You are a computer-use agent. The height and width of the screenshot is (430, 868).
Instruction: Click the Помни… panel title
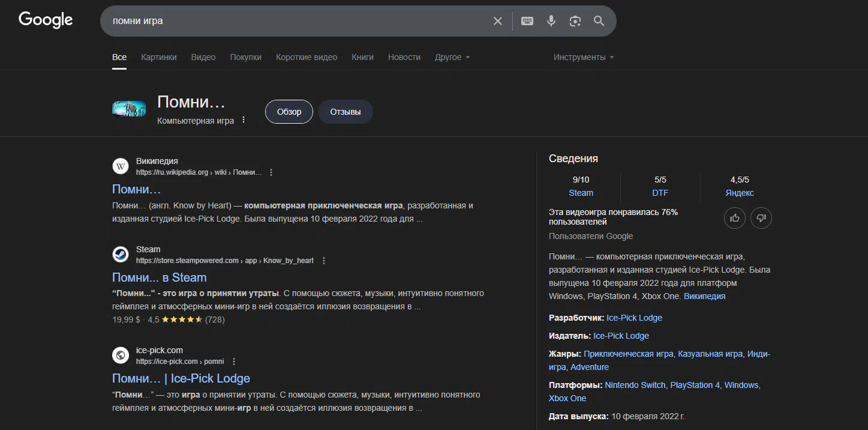(191, 102)
